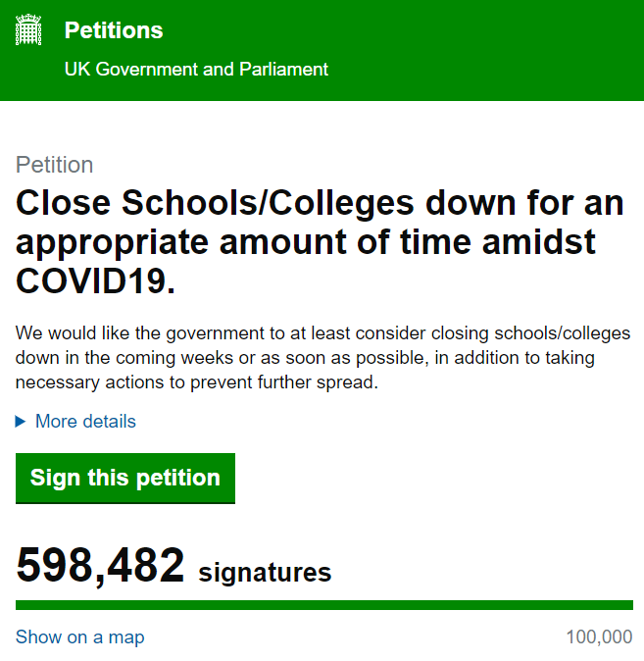
Task: Click COVID19 in the petition headline
Action: 96,281
